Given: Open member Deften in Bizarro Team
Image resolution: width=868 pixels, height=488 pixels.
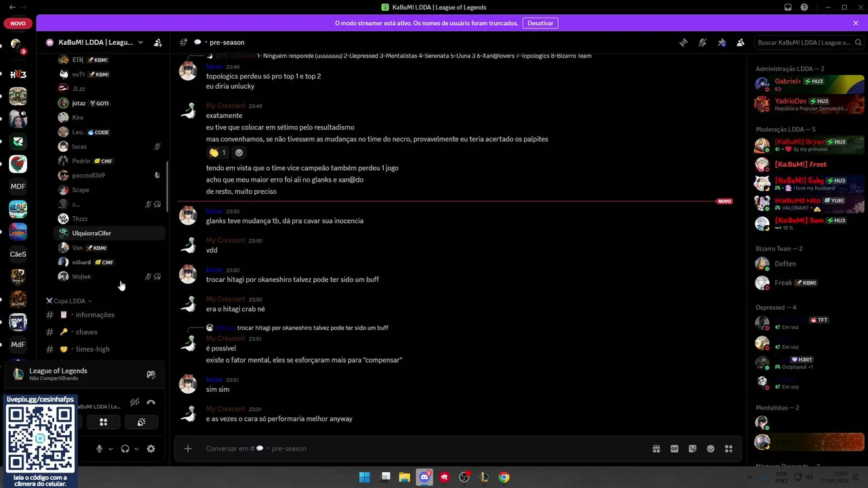Looking at the screenshot, I should pyautogui.click(x=809, y=264).
